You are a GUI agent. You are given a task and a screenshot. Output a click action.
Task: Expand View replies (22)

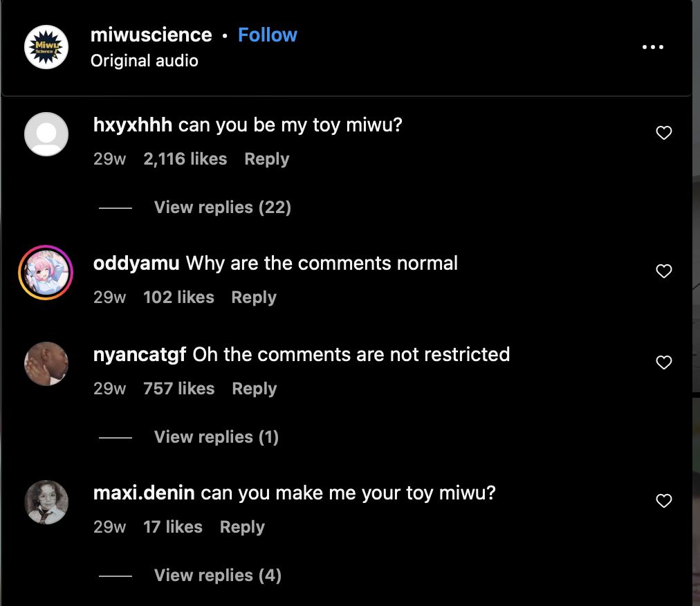pyautogui.click(x=222, y=208)
